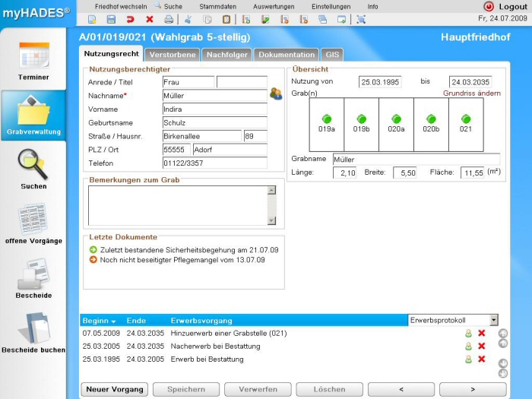Click the next record > button

[473, 389]
